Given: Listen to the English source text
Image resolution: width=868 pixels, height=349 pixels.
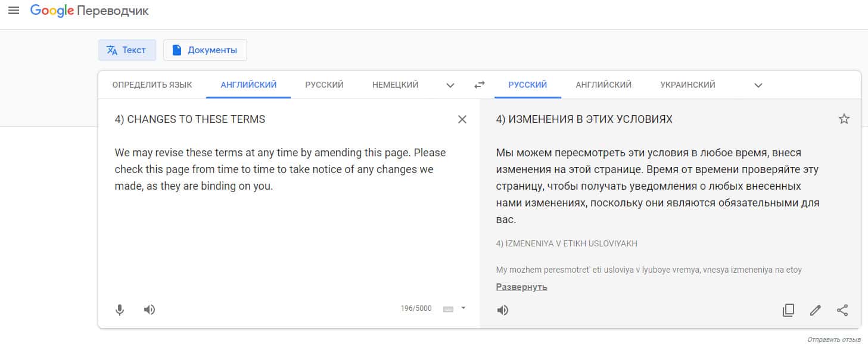Looking at the screenshot, I should click(x=150, y=310).
